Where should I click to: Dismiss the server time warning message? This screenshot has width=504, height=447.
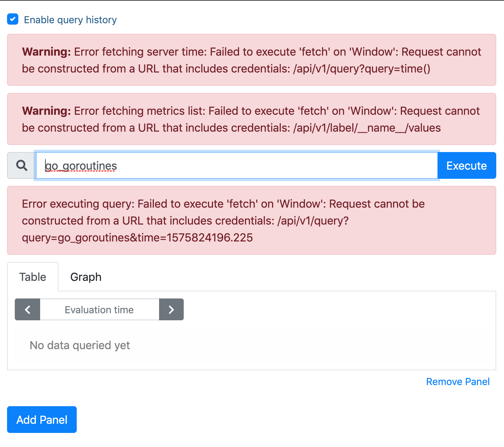(x=251, y=60)
